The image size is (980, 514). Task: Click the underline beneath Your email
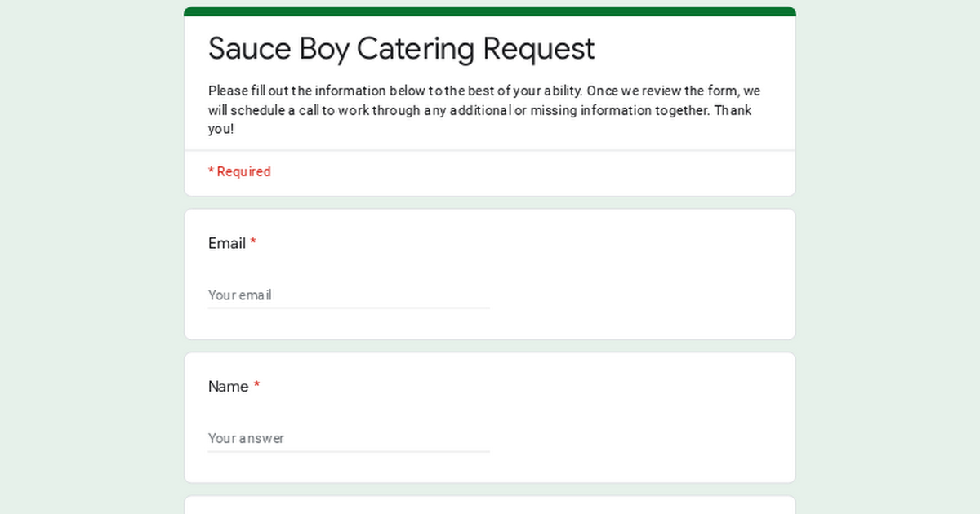(349, 308)
